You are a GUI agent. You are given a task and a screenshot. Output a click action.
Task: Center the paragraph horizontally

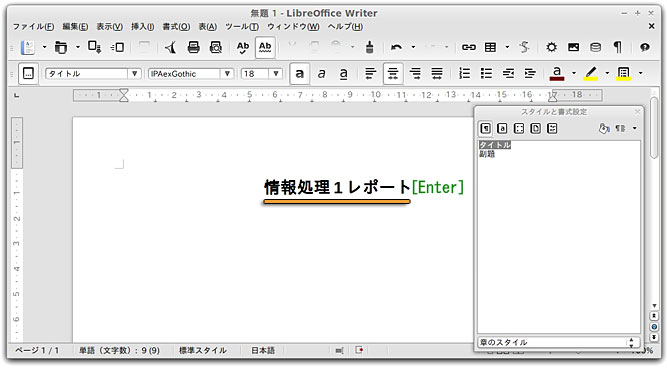tap(393, 74)
